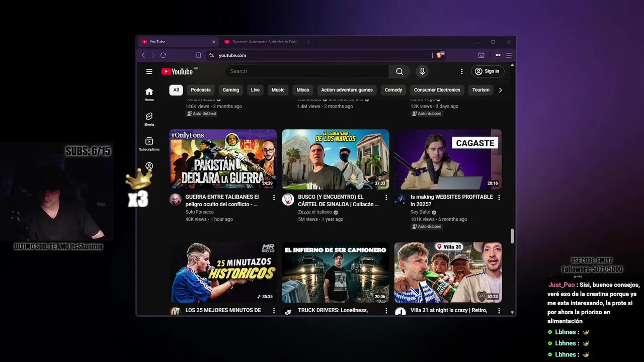Screen dimensions: 644x362
Task: Open El Infierno de Ser Camionero thumbnail
Action: tap(336, 273)
